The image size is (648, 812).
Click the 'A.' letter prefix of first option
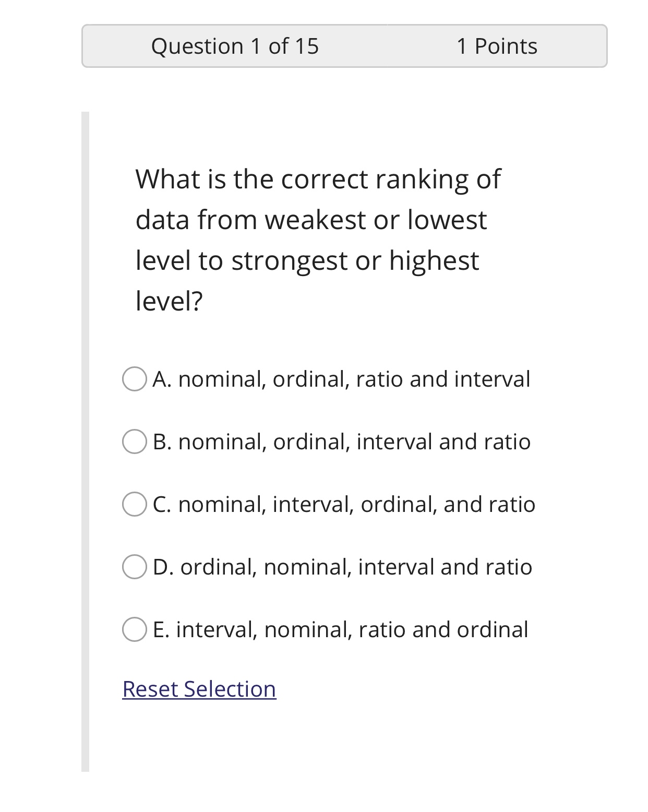pos(162,379)
